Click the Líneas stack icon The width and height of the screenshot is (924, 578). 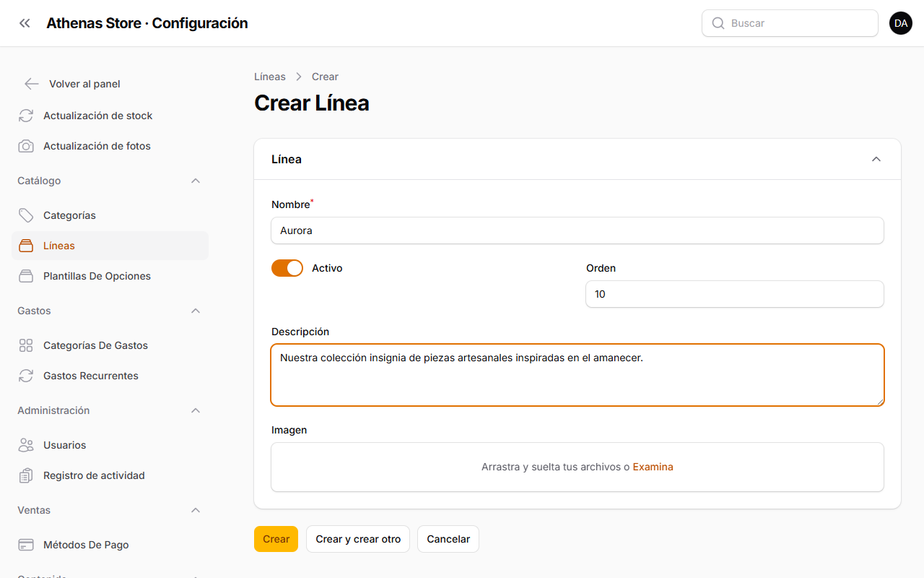[26, 246]
